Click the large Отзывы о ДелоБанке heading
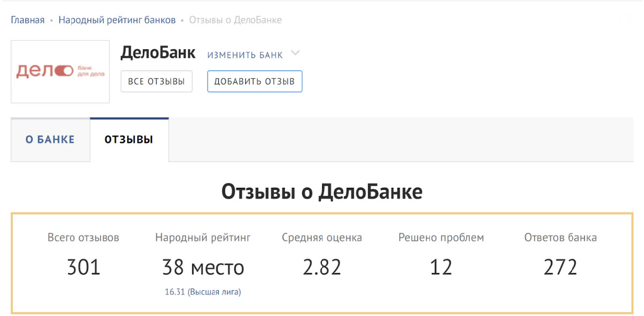The width and height of the screenshot is (644, 316). tap(321, 192)
